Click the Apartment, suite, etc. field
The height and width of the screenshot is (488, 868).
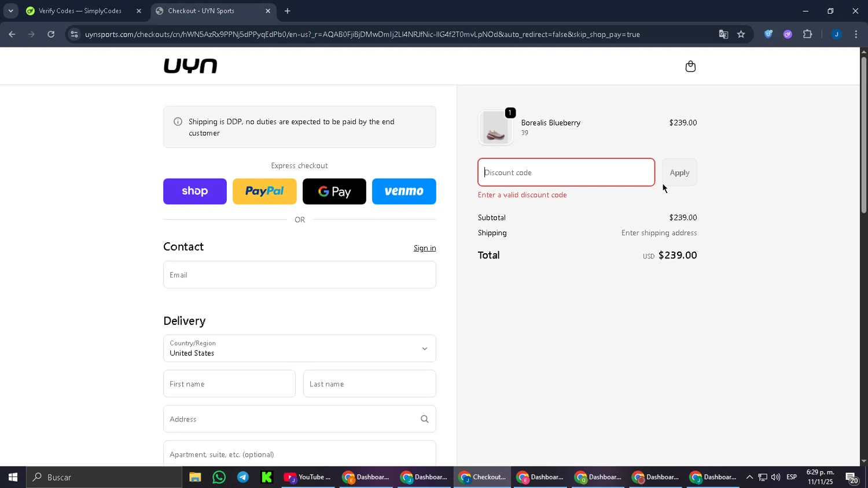click(300, 454)
